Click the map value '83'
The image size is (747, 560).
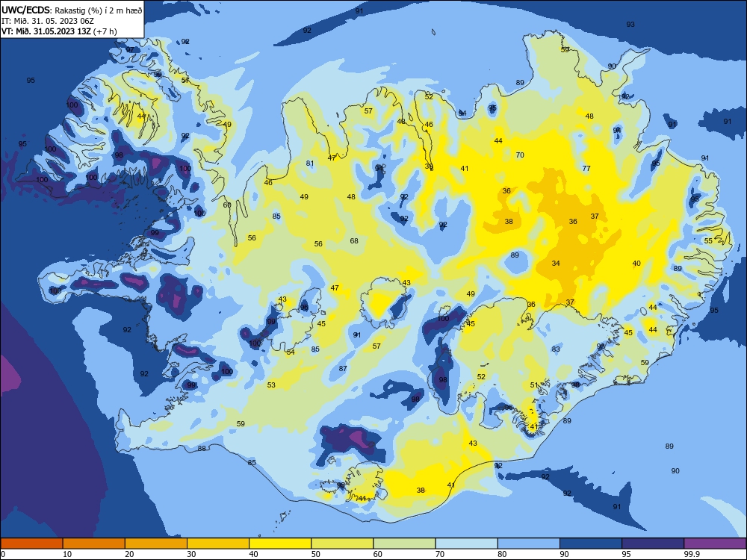(556, 349)
